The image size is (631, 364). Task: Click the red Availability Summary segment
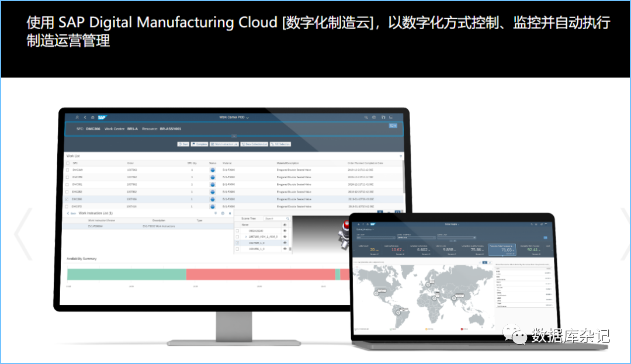pos(261,274)
